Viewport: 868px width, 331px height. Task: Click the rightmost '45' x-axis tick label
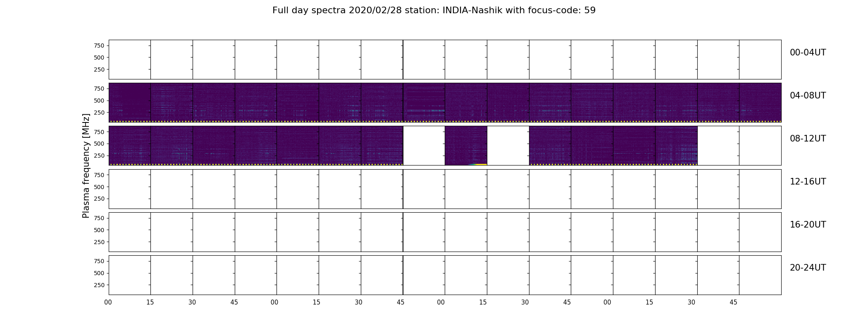pos(733,302)
